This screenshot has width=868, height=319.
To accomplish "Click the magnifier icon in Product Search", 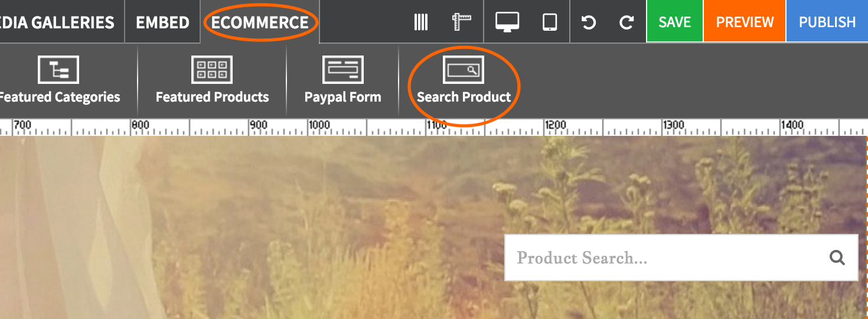I will pyautogui.click(x=837, y=258).
